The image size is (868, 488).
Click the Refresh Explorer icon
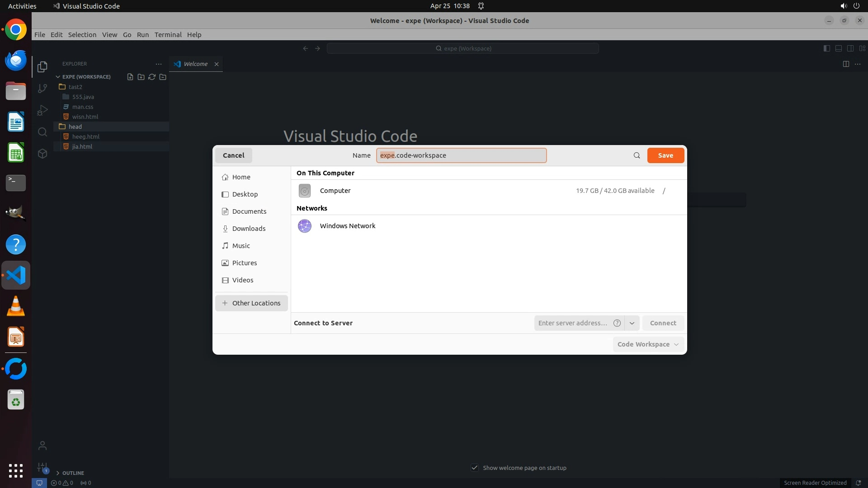(x=152, y=77)
